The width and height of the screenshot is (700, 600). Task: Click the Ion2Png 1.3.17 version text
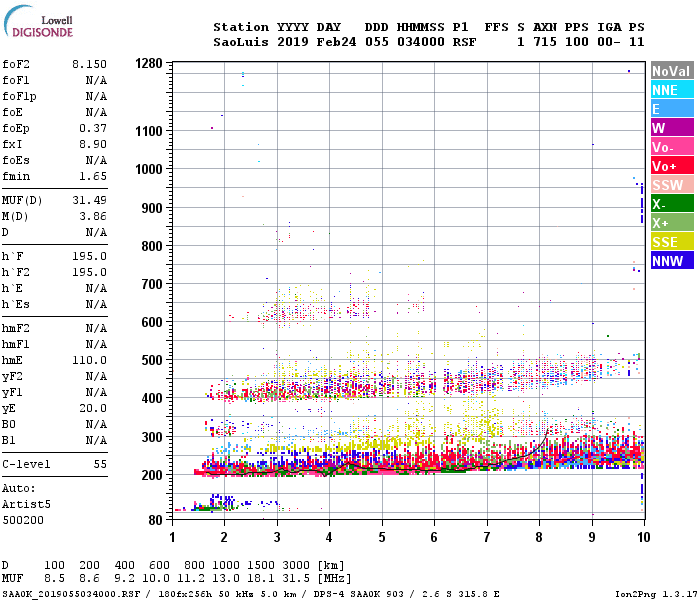click(656, 594)
